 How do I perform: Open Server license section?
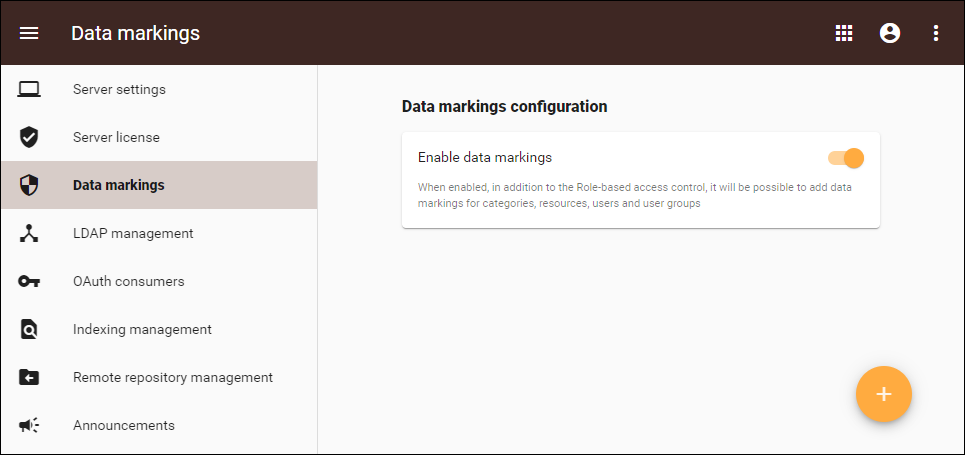coord(116,137)
